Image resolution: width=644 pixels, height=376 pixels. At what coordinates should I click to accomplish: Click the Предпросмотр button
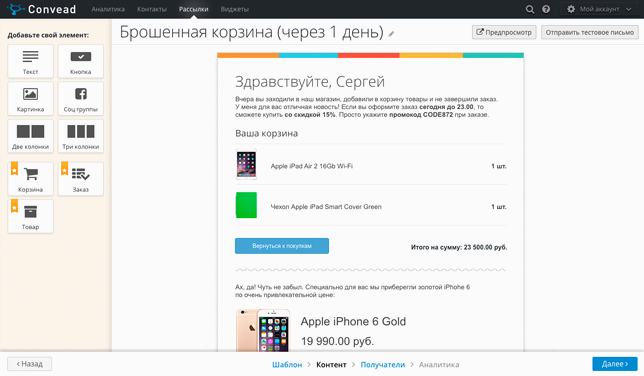click(x=504, y=32)
